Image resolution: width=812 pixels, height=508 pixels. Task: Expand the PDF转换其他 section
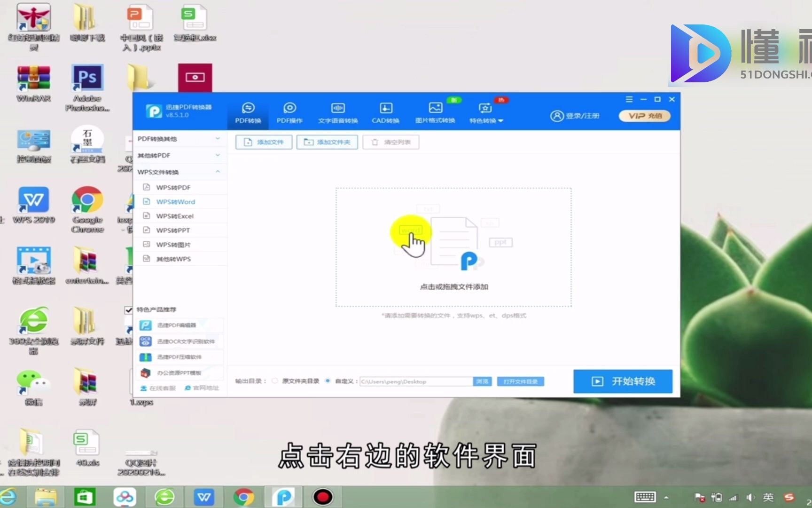click(x=179, y=139)
